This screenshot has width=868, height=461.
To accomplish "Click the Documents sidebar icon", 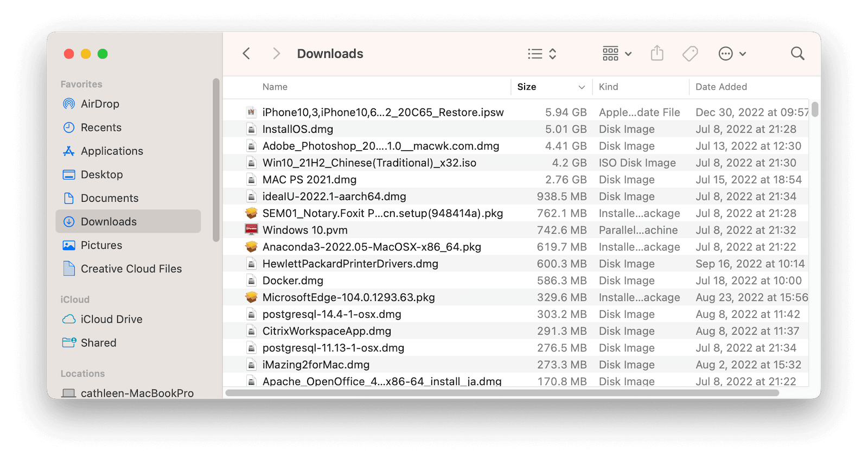I will click(x=69, y=198).
